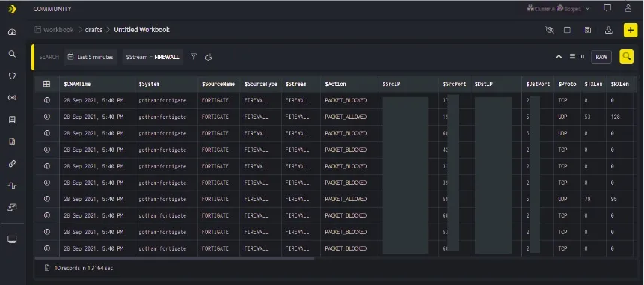The image size is (644, 285).
Task: Open the dashboard gauge icon in sidebar
Action: click(x=12, y=32)
